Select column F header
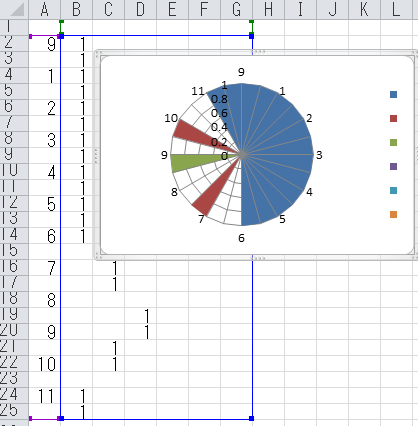Screen dimensions: 418x426 coord(204,9)
